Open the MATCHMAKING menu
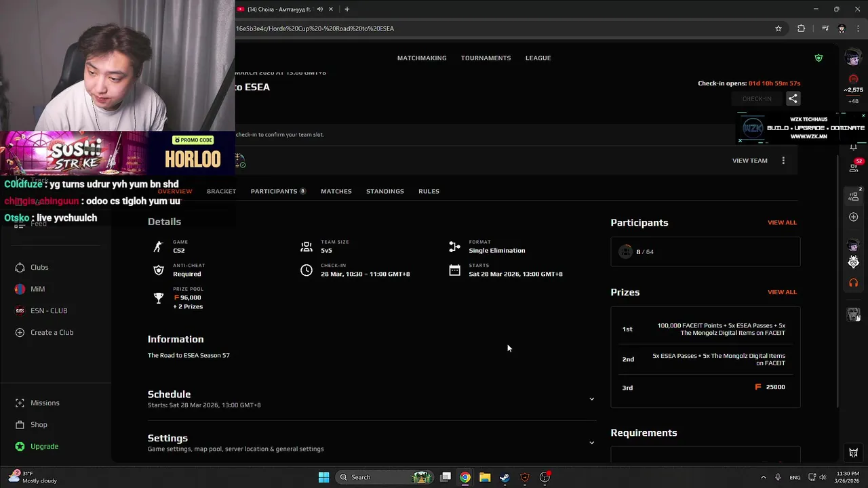The image size is (868, 488). pos(422,58)
